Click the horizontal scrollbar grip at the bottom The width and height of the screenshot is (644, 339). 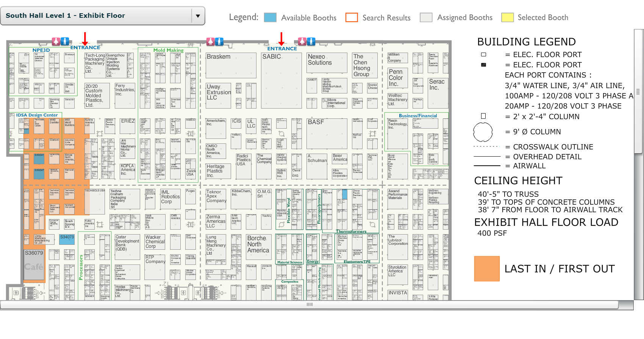click(309, 305)
